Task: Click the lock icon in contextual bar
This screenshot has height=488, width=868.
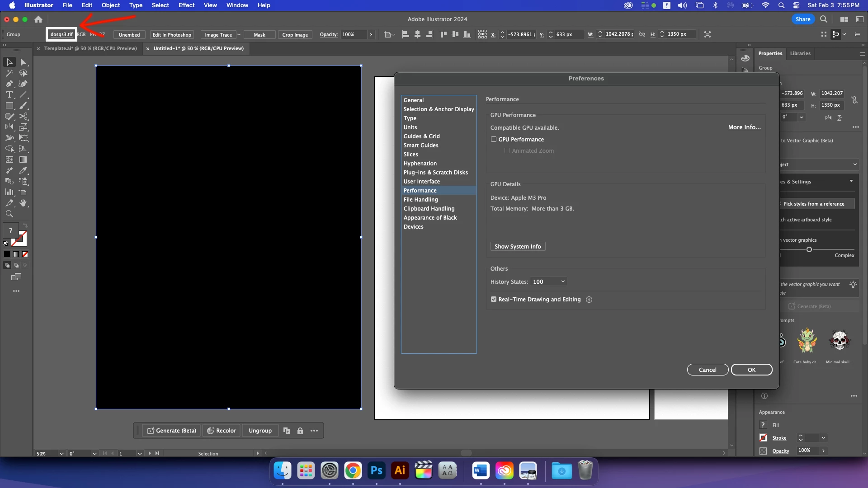Action: click(300, 431)
